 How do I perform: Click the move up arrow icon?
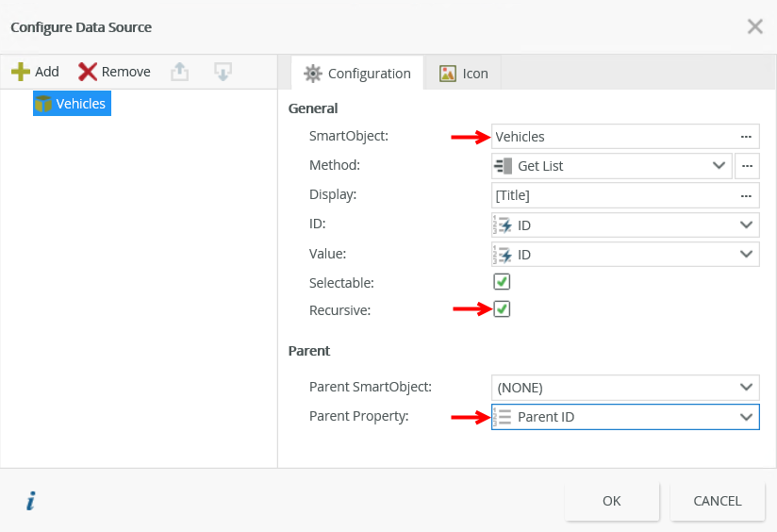[x=179, y=72]
